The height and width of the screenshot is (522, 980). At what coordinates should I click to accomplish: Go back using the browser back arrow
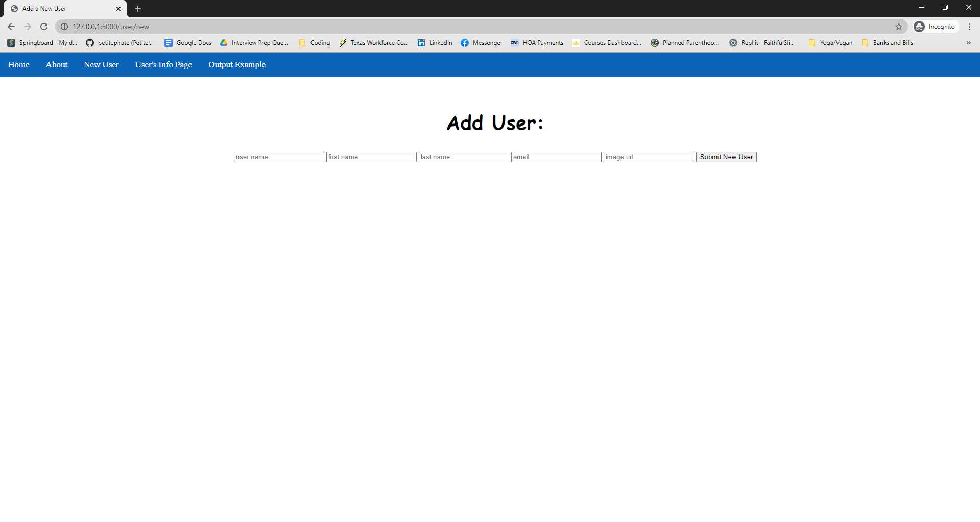click(x=11, y=27)
